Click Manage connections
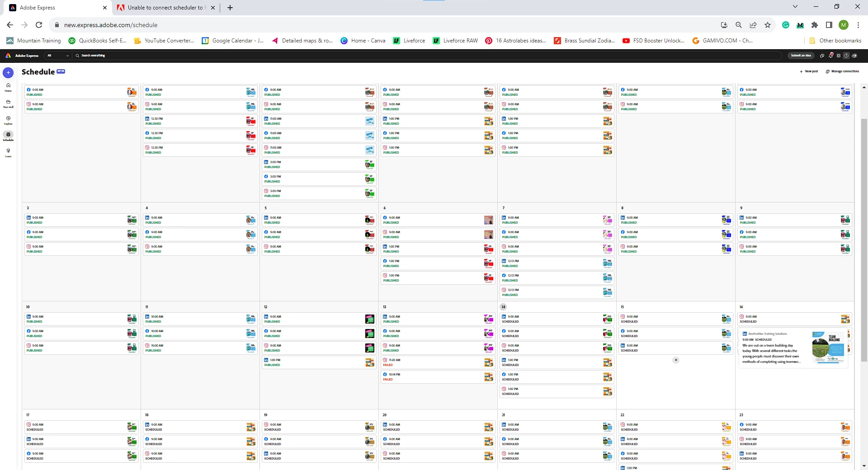The image size is (868, 470). (842, 71)
